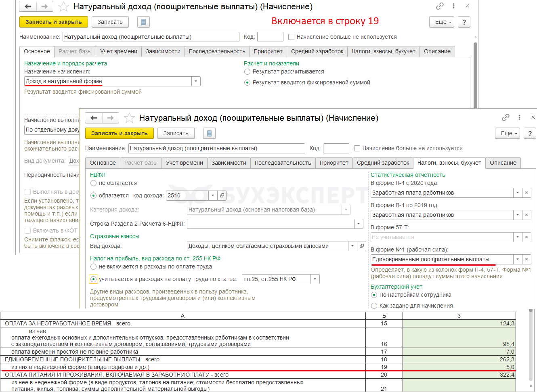Expand the Вид дохода dropdown for страховые взносы

pyautogui.click(x=352, y=246)
